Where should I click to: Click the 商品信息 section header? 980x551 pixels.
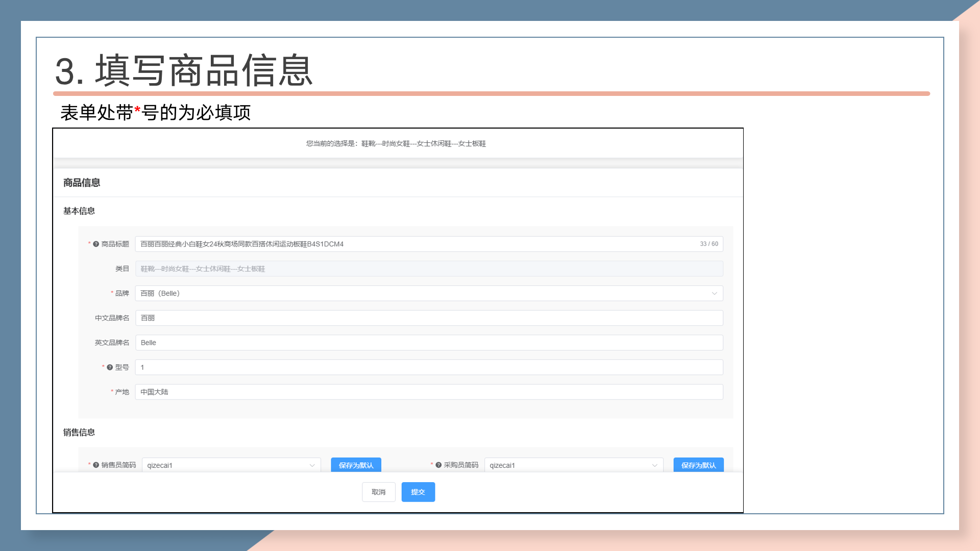(x=82, y=183)
